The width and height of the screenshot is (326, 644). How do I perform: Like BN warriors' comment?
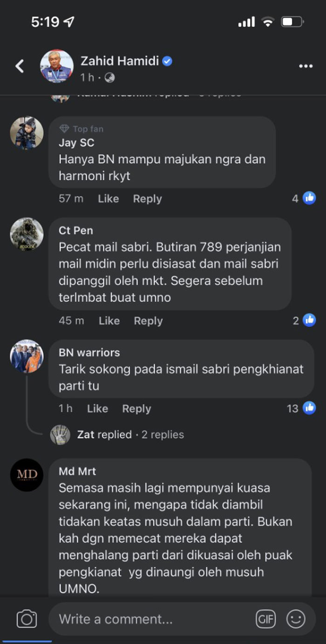(97, 409)
